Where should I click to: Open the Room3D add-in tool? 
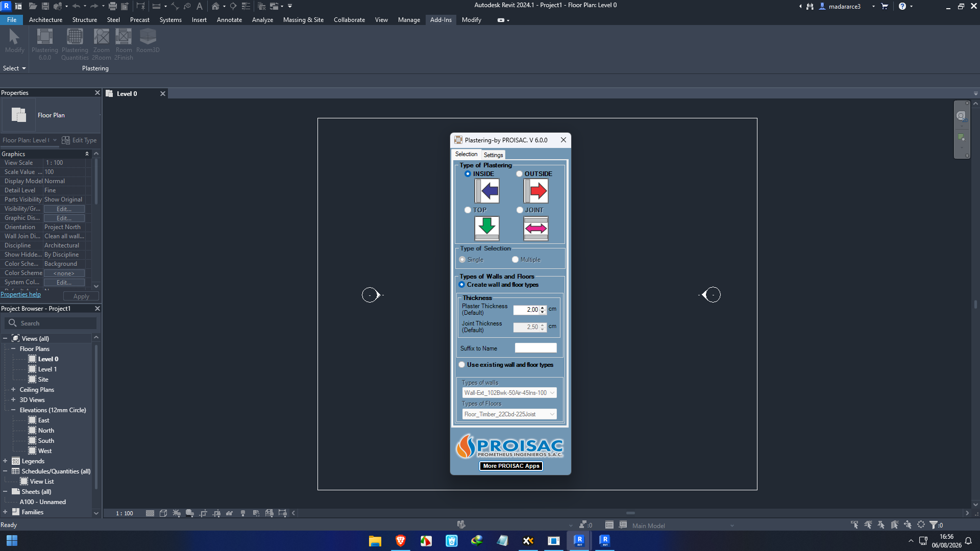point(148,41)
